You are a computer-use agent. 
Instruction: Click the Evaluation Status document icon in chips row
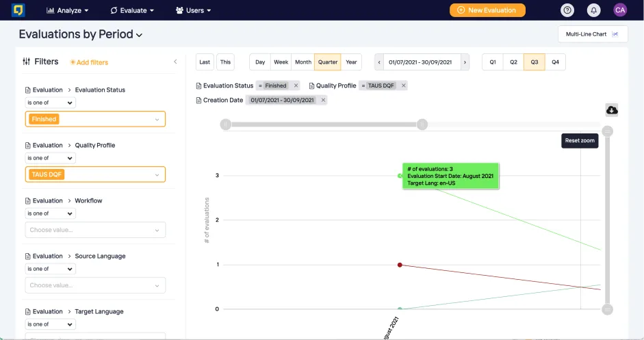click(198, 86)
